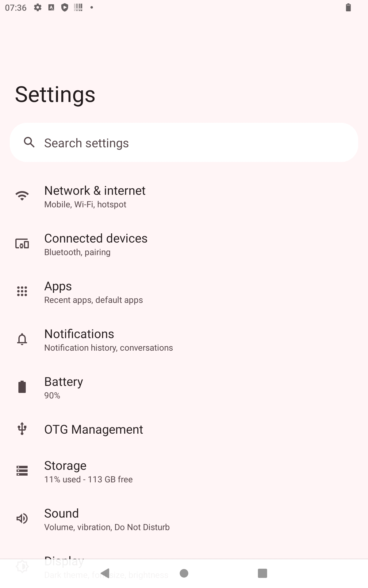Tap the magnifier icon in the search bar
The height and width of the screenshot is (588, 368).
point(29,142)
